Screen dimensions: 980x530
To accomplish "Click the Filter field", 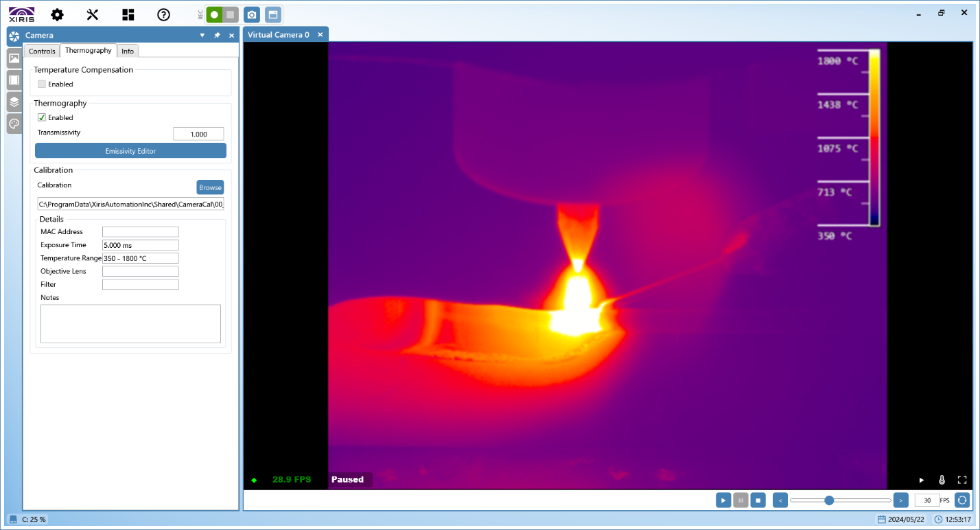I will tap(140, 284).
